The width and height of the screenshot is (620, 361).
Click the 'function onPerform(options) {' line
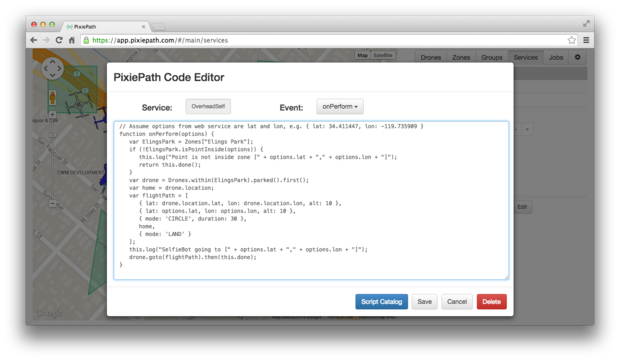[166, 134]
